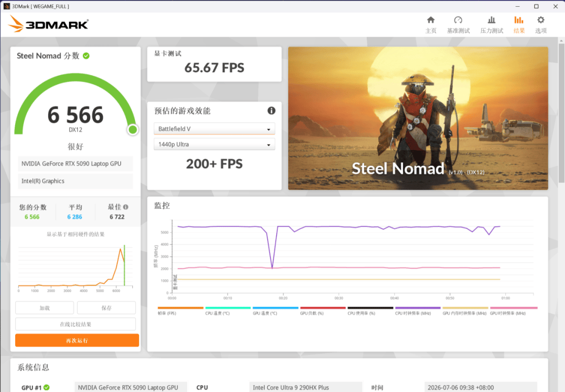Click the green validation check beside Steel Nomad 分数
This screenshot has height=392, width=565.
86,56
